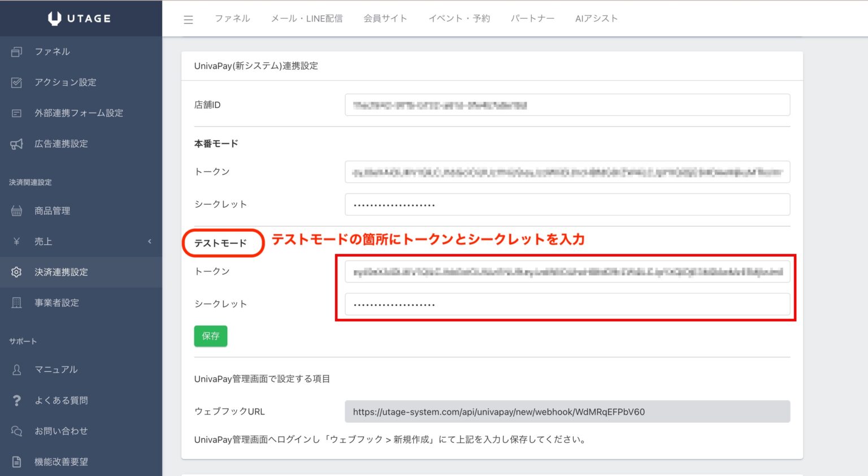Select the 店舗ID field
The width and height of the screenshot is (868, 476).
coord(567,105)
